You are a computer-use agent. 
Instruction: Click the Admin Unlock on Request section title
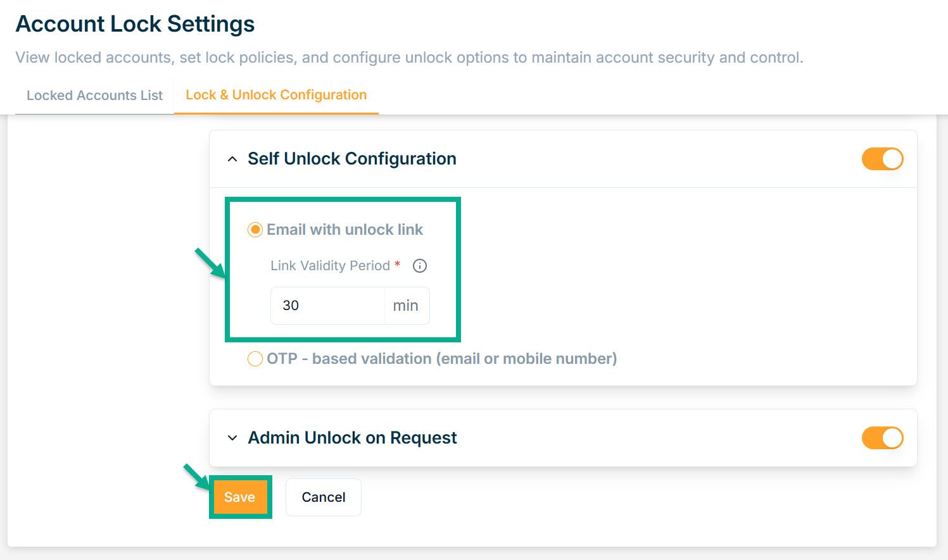352,438
